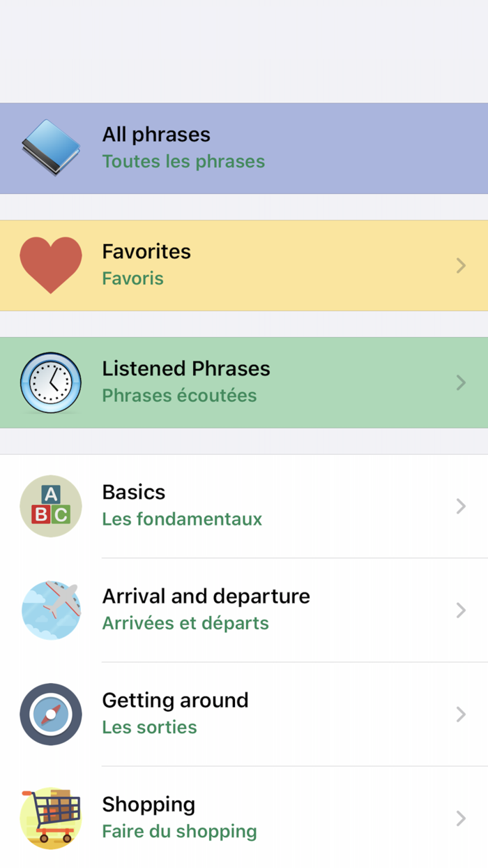488x868 pixels.
Task: Tap the blue book icon for All phrases
Action: (x=51, y=147)
